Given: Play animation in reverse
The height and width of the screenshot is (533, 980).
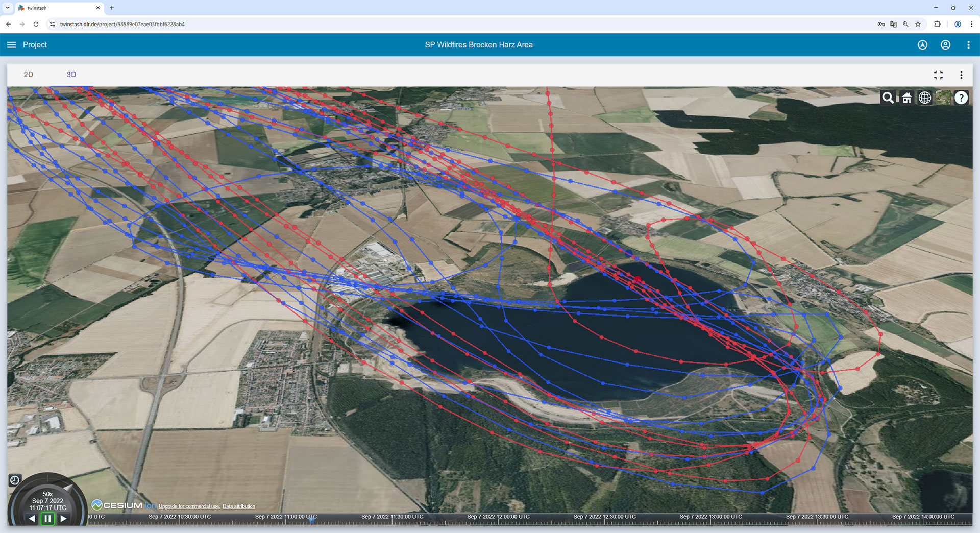Looking at the screenshot, I should click(x=32, y=519).
